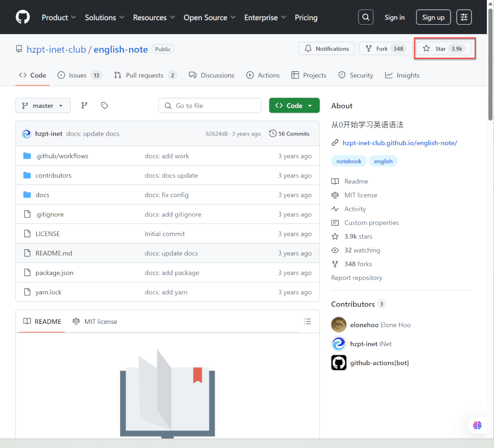
Task: Go to GitHub homepage via Octocat logo
Action: 23,17
